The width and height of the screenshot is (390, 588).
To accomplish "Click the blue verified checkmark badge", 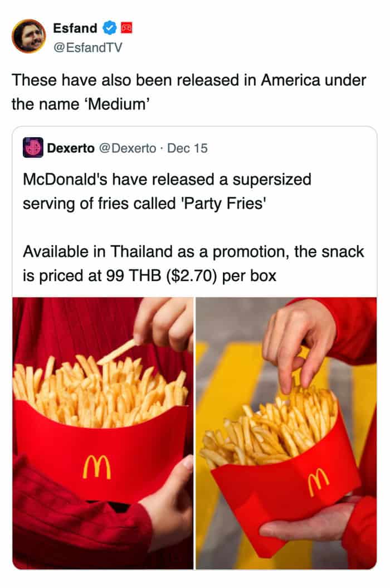I will tap(110, 28).
